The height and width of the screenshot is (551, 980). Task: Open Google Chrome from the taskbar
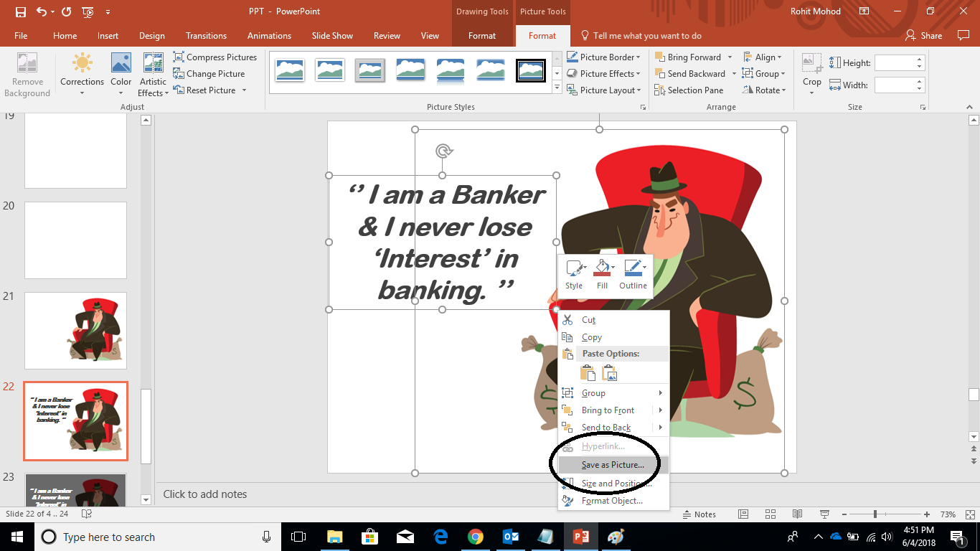(x=475, y=537)
